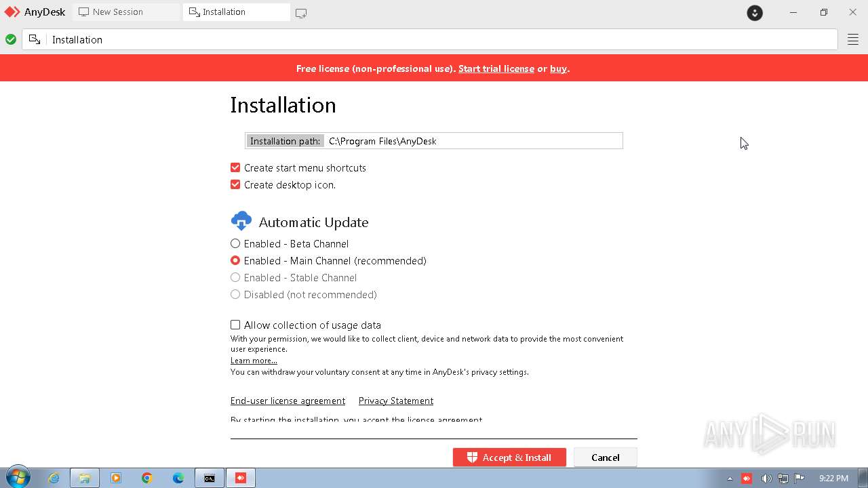Show hidden tray icons arrow
This screenshot has height=488, width=868.
click(x=730, y=479)
